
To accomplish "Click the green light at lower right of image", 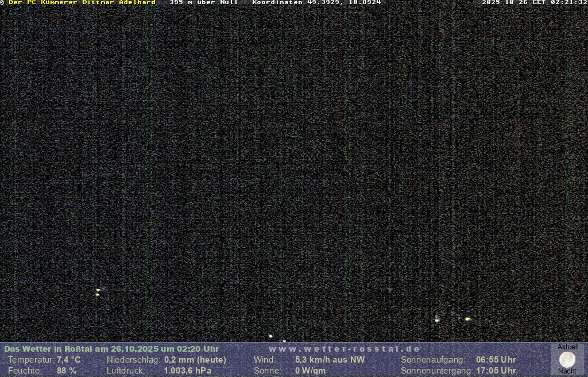I will click(x=467, y=318).
